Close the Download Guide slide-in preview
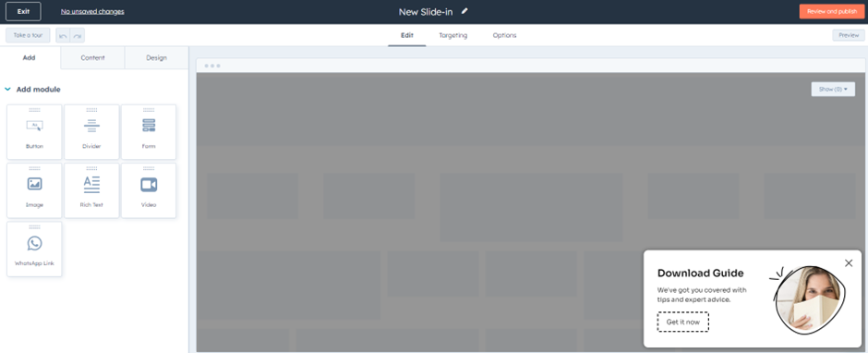 (x=849, y=263)
